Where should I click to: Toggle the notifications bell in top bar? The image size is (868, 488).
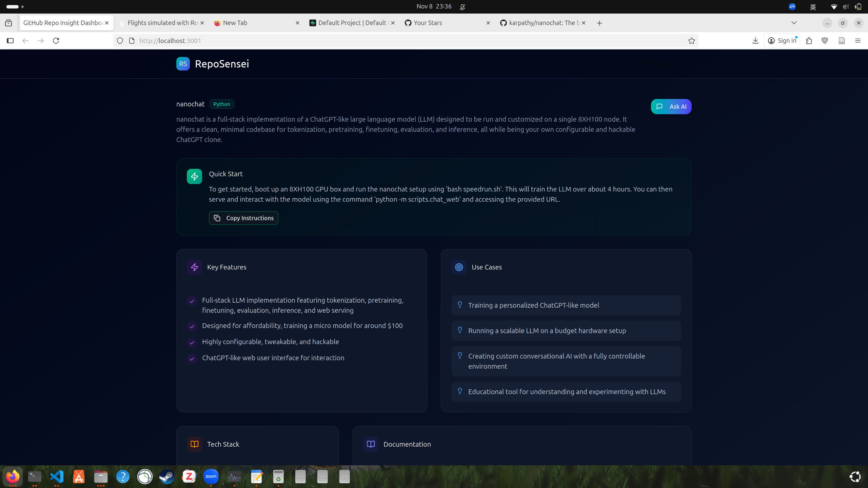(x=462, y=7)
